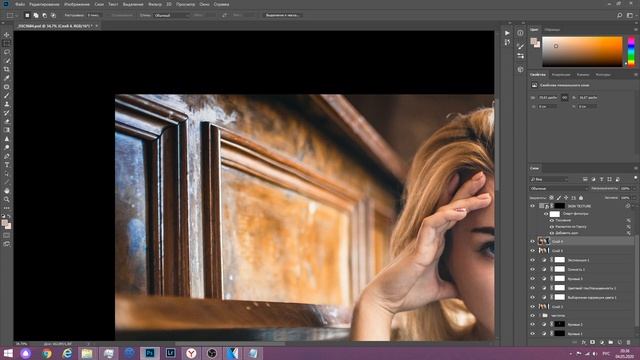Screen dimensions: 640x360
Task: Select the Eyedropper tool
Action: [x=7, y=78]
